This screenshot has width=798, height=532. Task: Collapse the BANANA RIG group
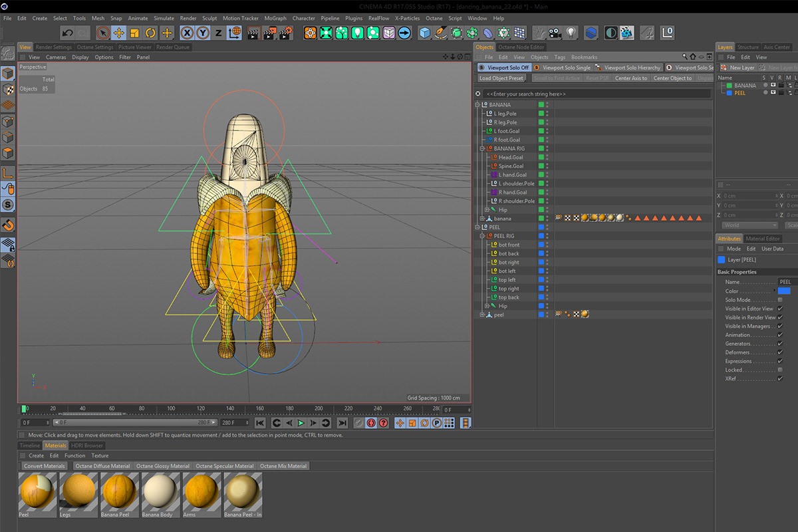tap(482, 149)
